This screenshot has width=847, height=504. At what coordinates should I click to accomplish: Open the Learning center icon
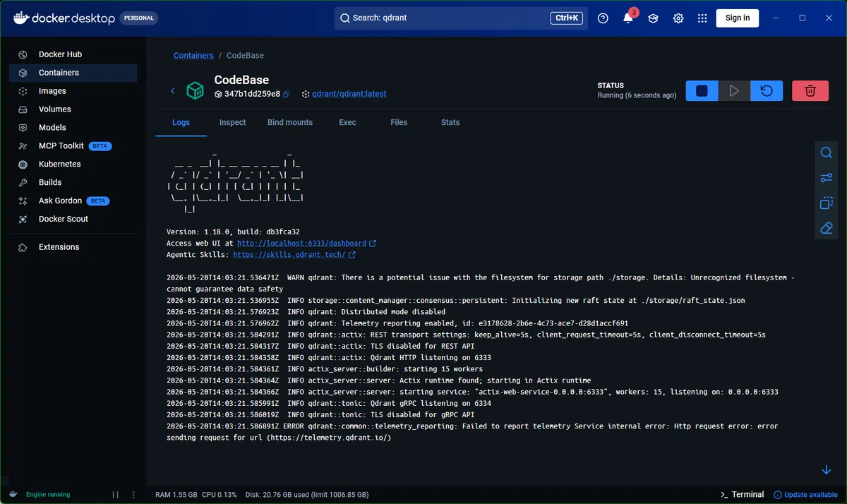(x=653, y=18)
